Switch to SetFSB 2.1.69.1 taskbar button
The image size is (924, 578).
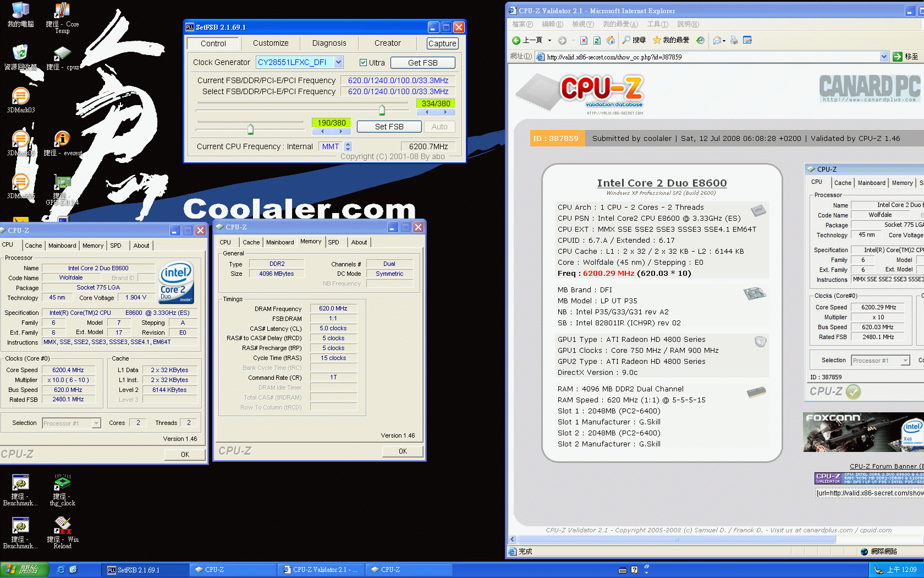[x=145, y=570]
